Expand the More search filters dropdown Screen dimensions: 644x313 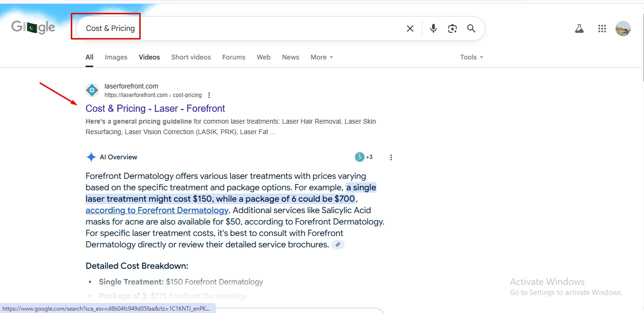tap(322, 57)
